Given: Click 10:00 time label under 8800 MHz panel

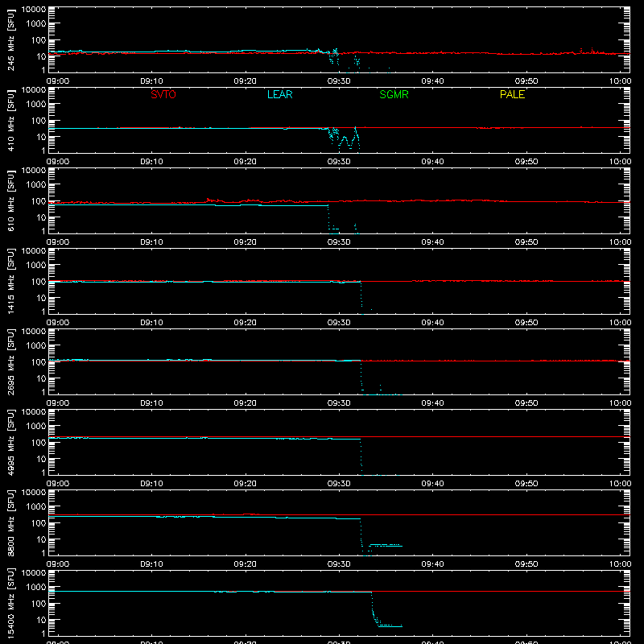Looking at the screenshot, I should coord(620,564).
